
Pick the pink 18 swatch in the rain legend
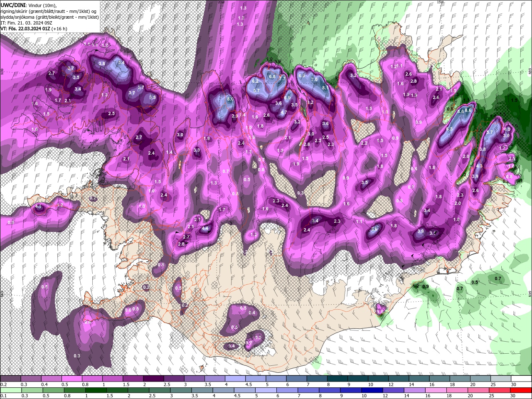click(x=457, y=390)
